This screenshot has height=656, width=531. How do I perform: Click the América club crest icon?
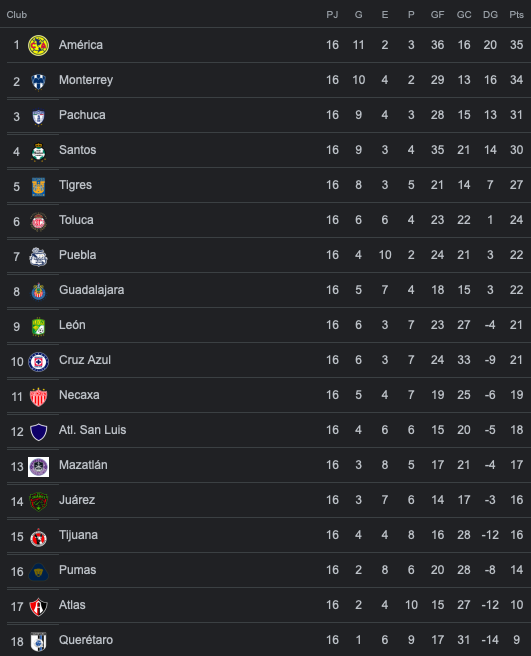[x=38, y=46]
